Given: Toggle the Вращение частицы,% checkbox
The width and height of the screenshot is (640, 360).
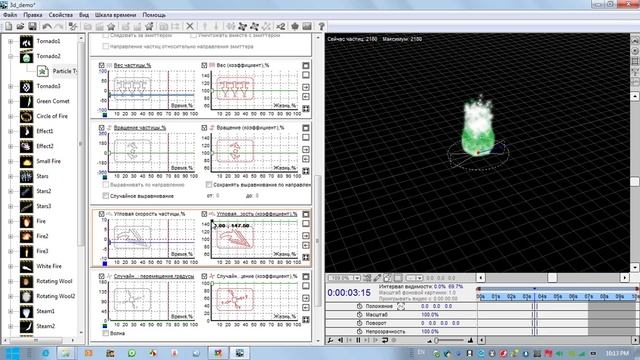Looking at the screenshot, I should point(102,128).
